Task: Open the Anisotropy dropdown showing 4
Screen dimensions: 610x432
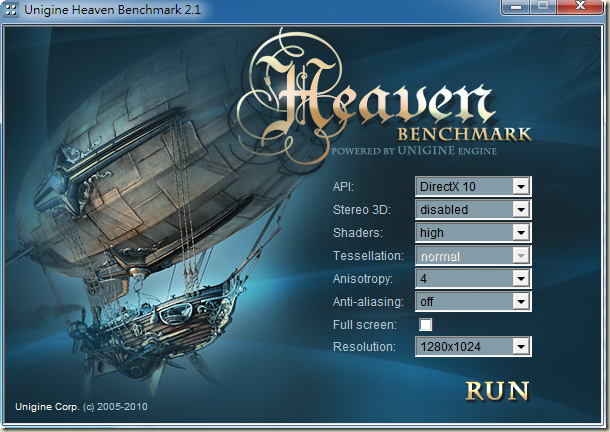Action: coord(473,278)
